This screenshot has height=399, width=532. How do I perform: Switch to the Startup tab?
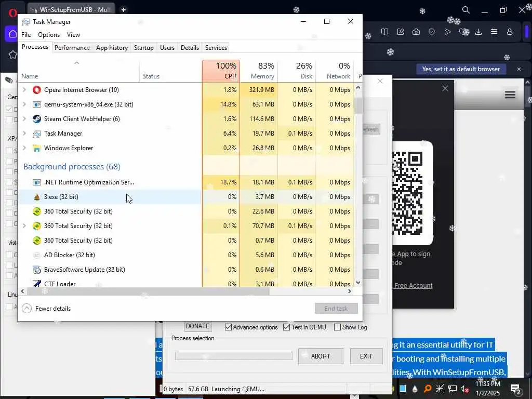tap(144, 48)
